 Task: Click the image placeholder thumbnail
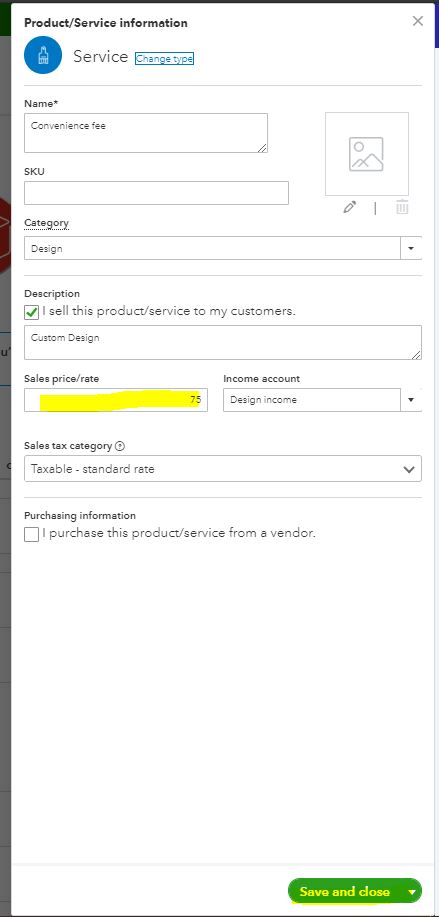click(x=367, y=154)
